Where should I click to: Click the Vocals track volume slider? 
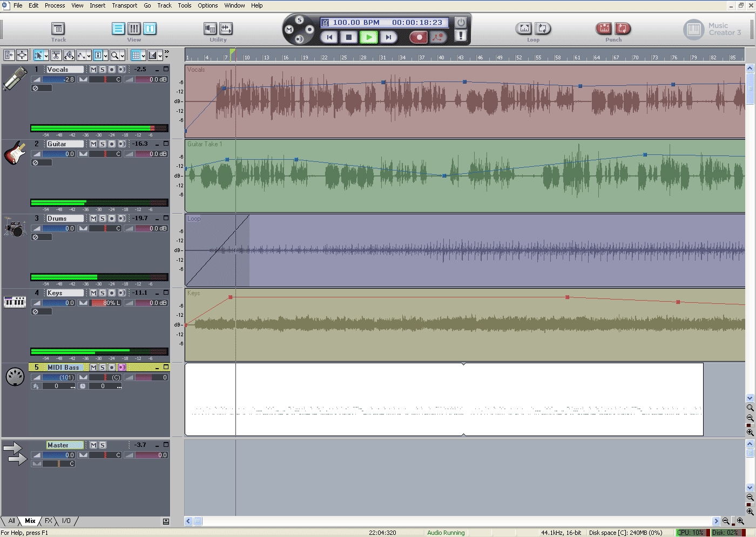[x=59, y=79]
